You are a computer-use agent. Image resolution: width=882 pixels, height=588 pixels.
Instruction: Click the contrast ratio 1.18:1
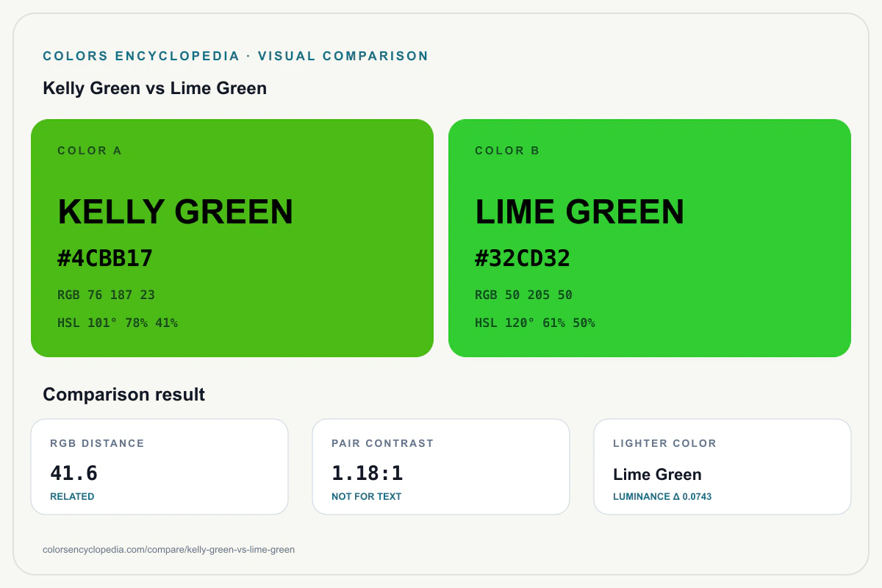367,473
